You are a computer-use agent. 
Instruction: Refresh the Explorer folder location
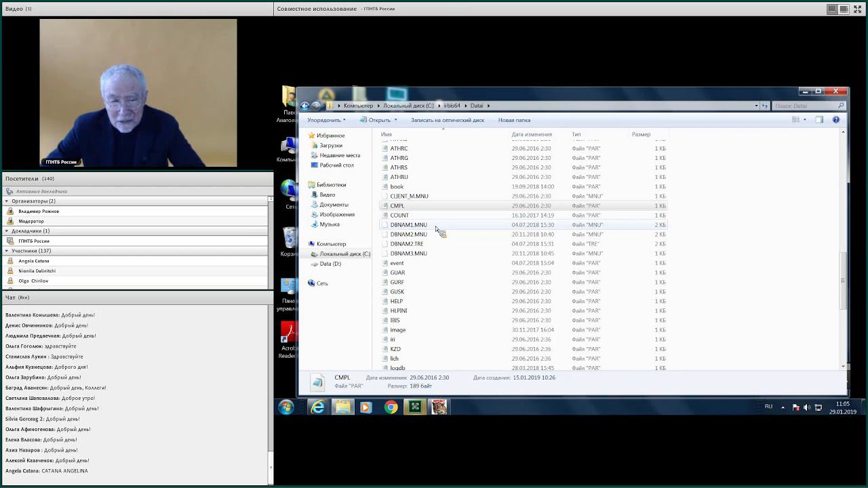[765, 106]
